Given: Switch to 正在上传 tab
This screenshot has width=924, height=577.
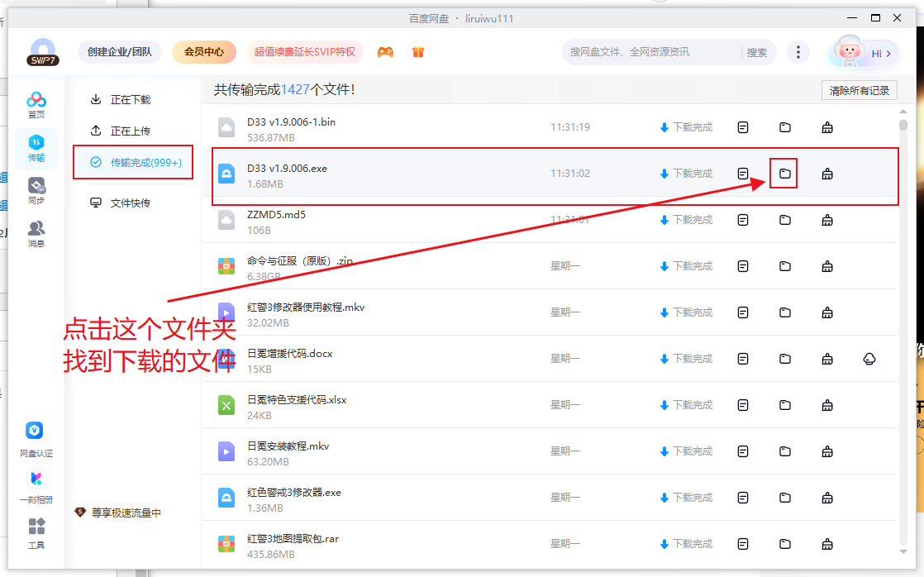Looking at the screenshot, I should pos(121,131).
